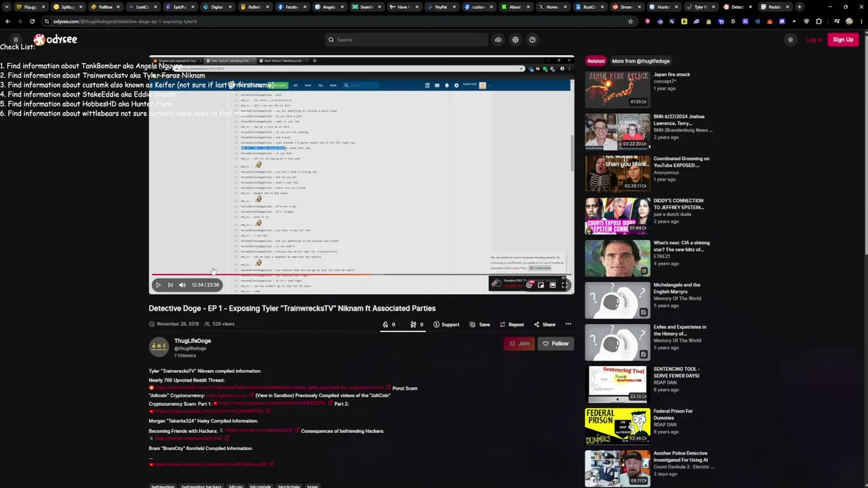Open the CIA shining star video thumbnail
Screen dimensions: 868x488
coord(618,258)
